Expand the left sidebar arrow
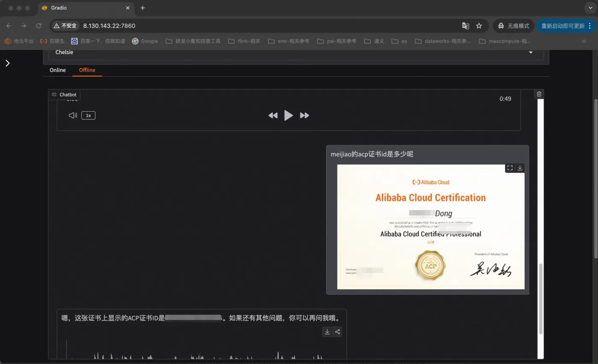 pyautogui.click(x=7, y=63)
